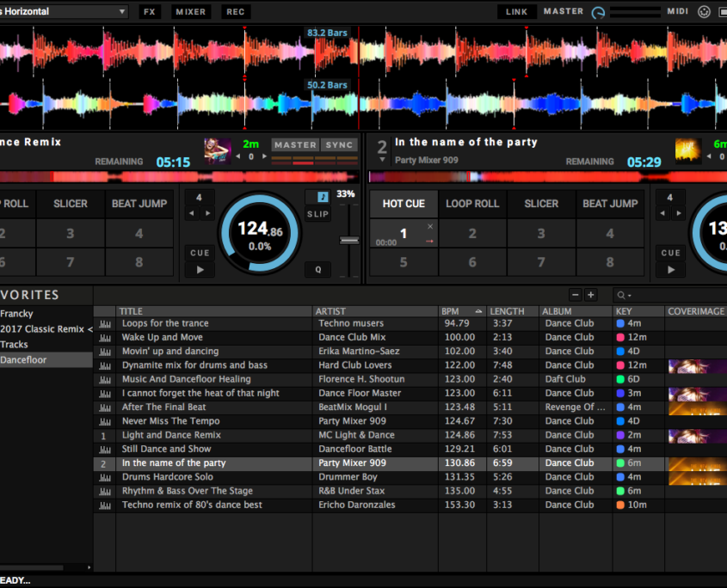
Task: Open search magnifier options in the browser
Action: coord(624,295)
